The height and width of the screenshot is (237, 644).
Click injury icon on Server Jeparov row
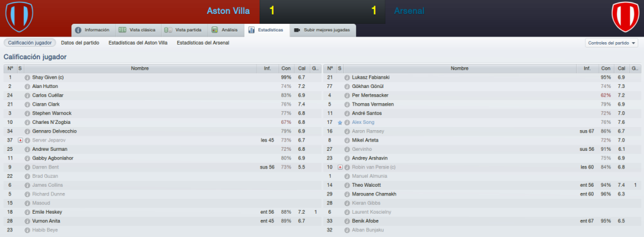click(20, 140)
